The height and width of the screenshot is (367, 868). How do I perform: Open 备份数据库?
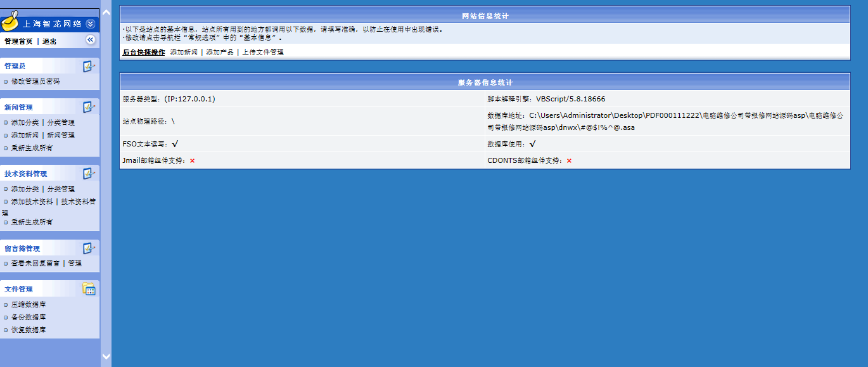click(29, 317)
